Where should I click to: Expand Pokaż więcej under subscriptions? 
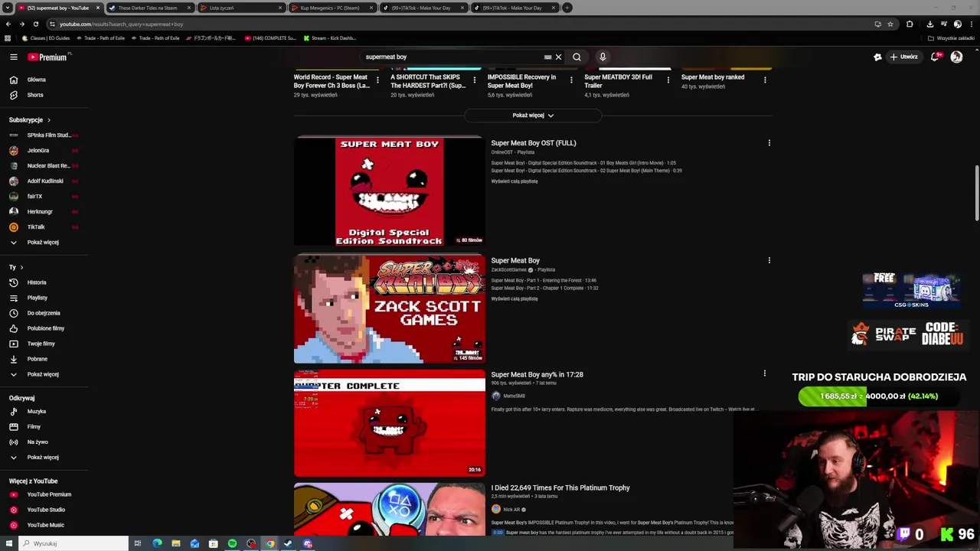click(44, 242)
